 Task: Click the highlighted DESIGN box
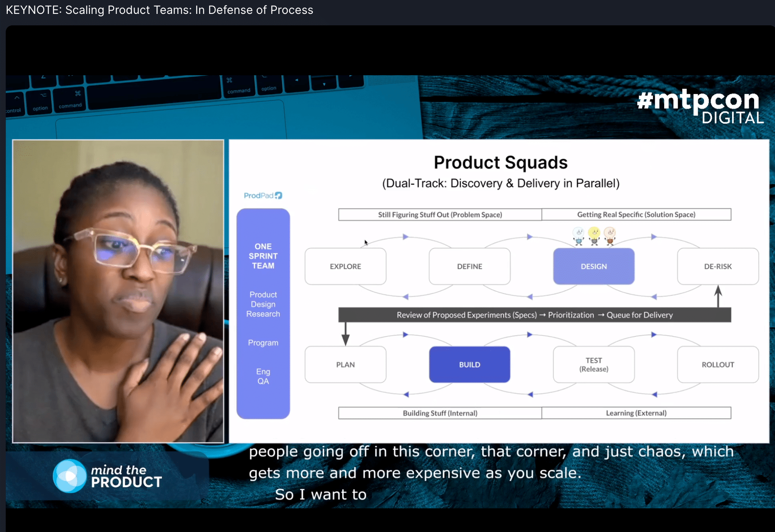[594, 266]
